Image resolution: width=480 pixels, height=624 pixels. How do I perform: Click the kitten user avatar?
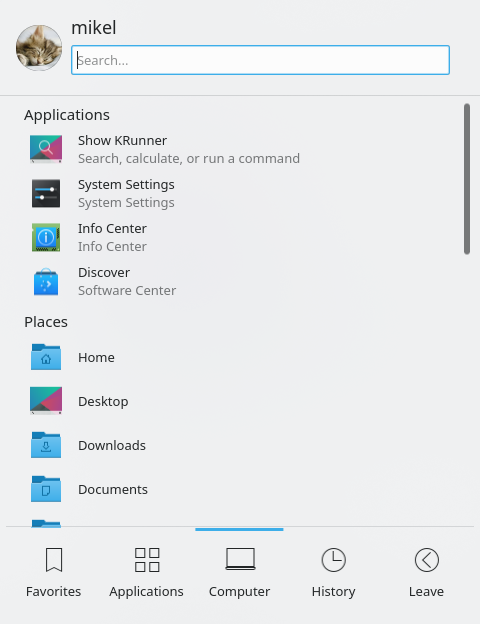coord(39,48)
